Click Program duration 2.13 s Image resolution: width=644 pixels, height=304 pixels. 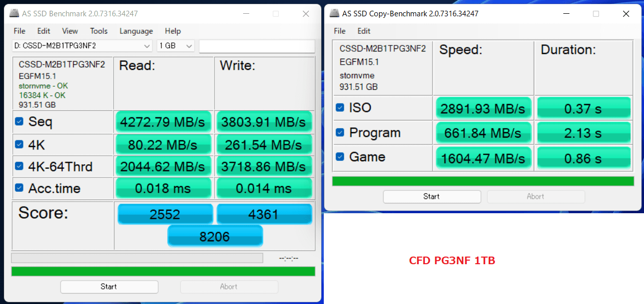[584, 133]
